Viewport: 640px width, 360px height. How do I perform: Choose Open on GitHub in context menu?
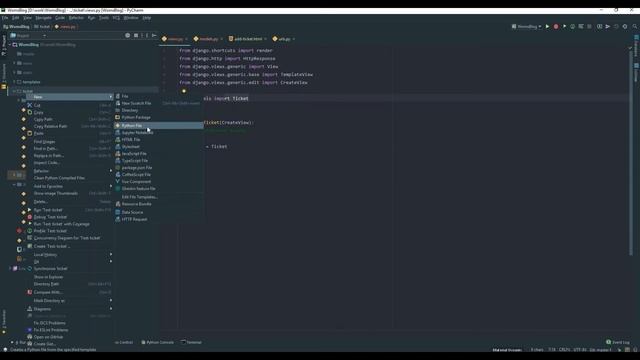click(69, 337)
